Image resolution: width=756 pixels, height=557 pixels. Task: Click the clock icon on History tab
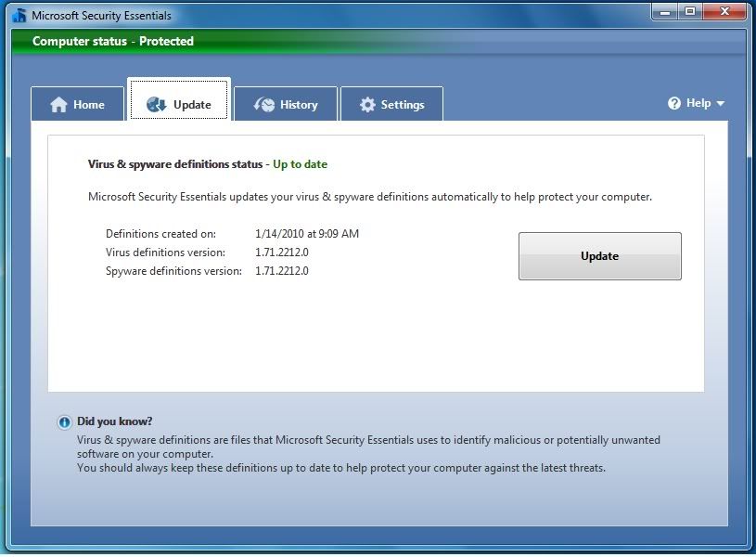click(264, 104)
